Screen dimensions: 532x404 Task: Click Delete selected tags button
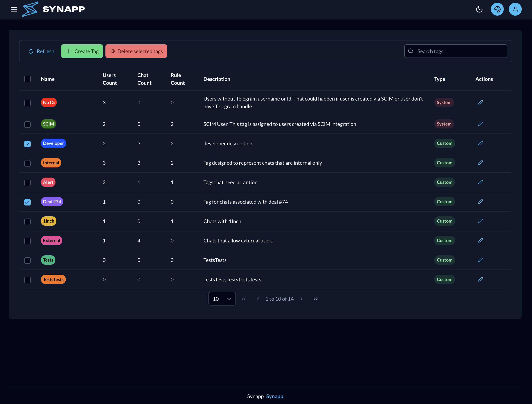[x=136, y=51]
